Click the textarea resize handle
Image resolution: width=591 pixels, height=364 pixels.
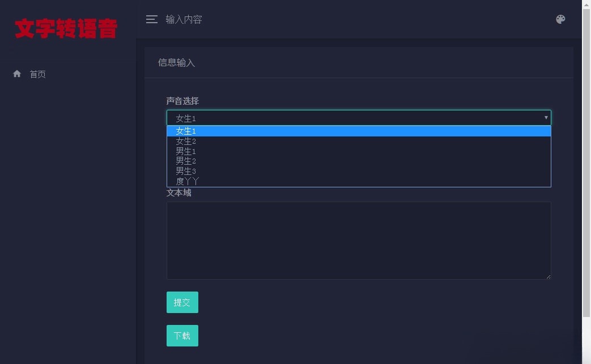[548, 276]
